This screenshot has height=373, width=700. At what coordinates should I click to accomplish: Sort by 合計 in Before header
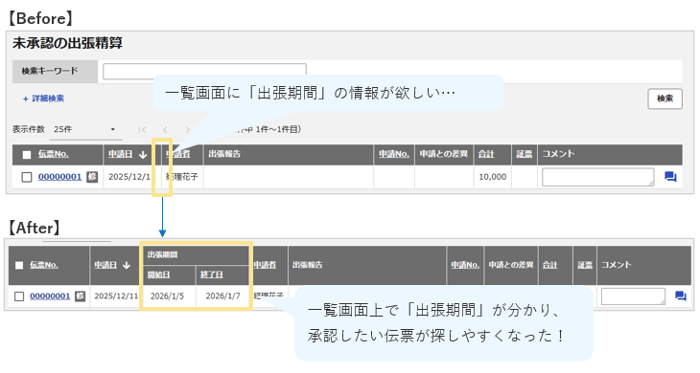pos(486,154)
